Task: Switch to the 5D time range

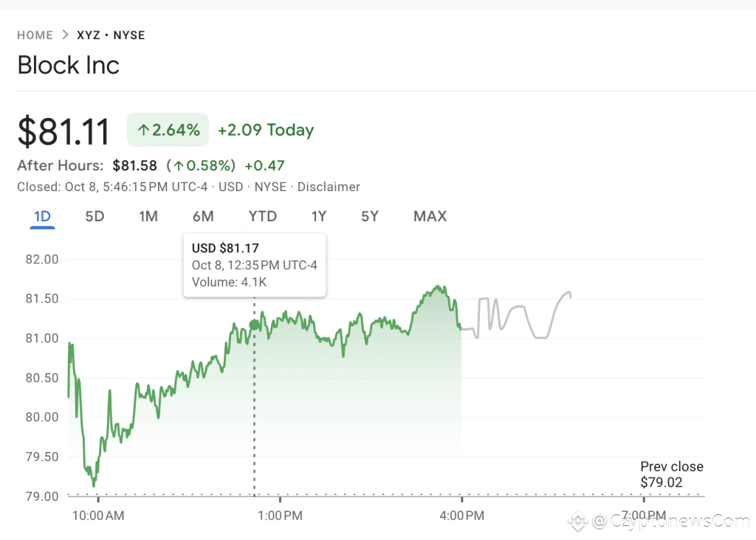Action: tap(94, 216)
